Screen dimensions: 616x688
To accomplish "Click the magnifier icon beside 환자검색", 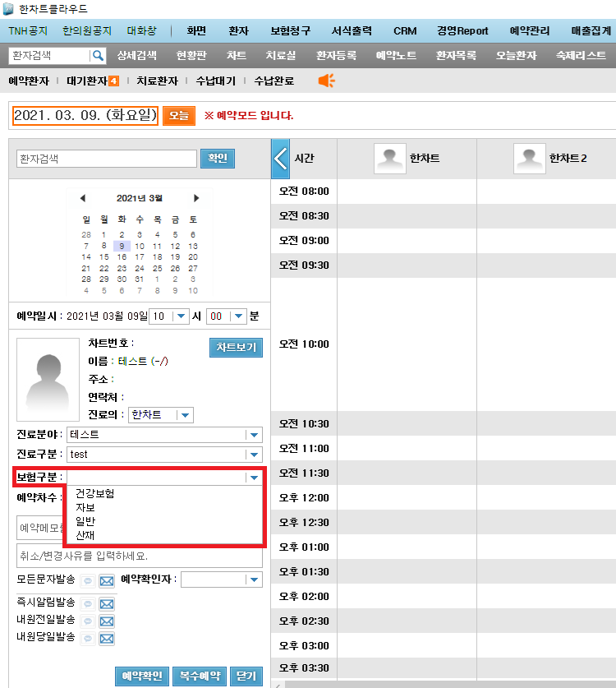I will pyautogui.click(x=98, y=55).
